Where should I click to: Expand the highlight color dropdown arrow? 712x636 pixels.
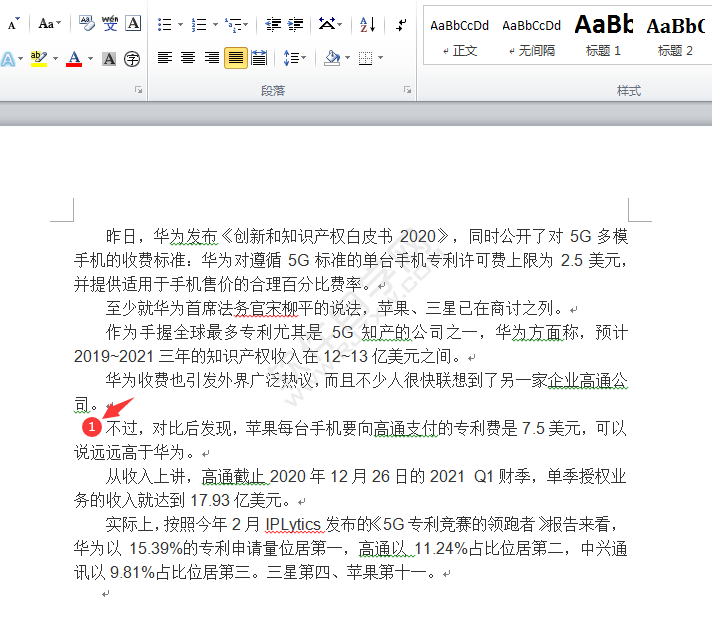point(55,59)
